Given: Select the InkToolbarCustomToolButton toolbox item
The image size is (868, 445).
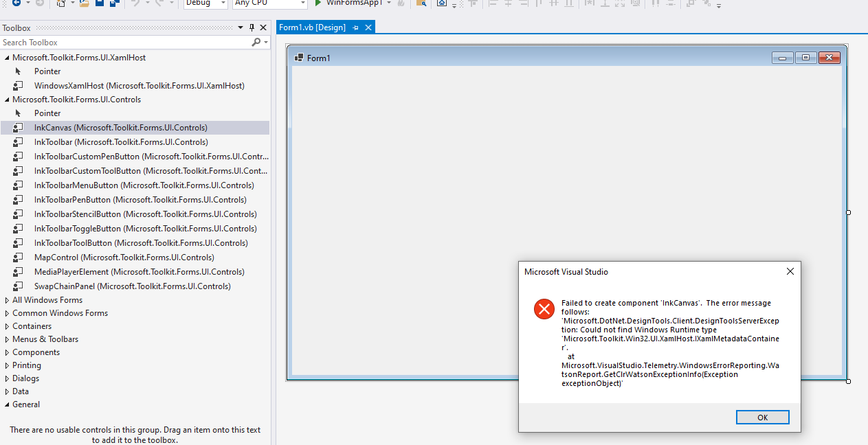Looking at the screenshot, I should pos(135,171).
